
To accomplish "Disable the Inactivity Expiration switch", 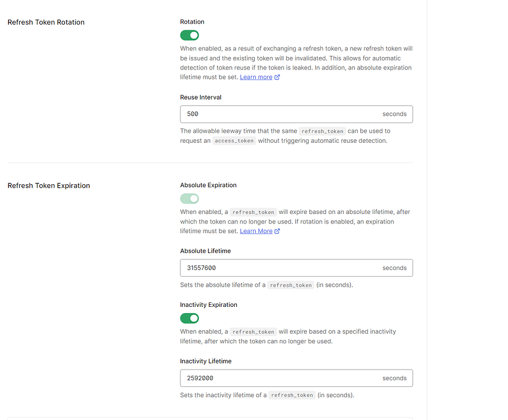I will tap(189, 318).
